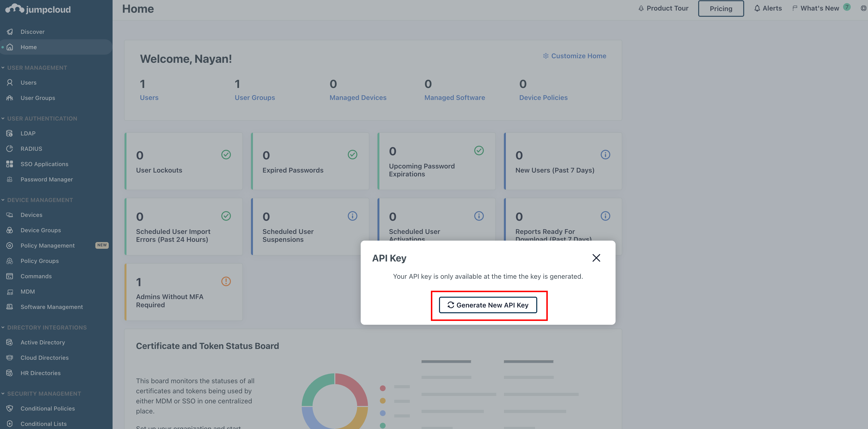Open the Upcoming Password Expirations card
868x429 pixels.
tap(437, 161)
